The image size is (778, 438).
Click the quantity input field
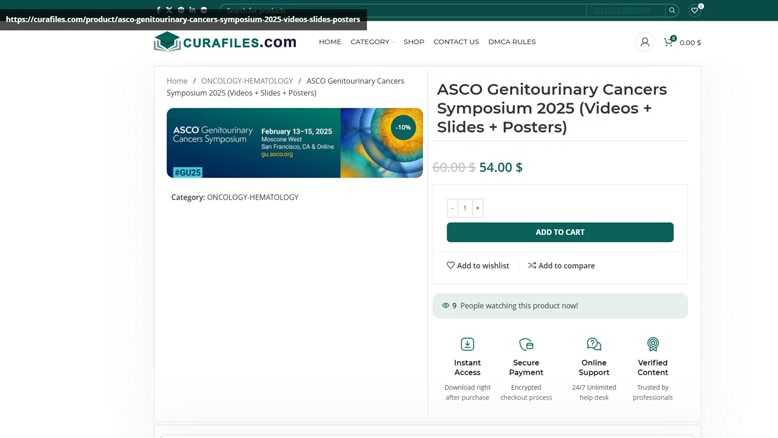[465, 208]
